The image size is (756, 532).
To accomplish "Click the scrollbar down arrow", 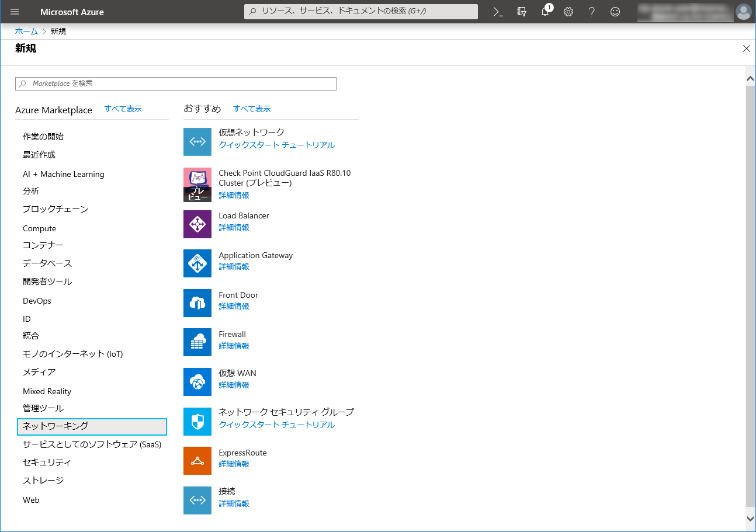I will point(751,519).
